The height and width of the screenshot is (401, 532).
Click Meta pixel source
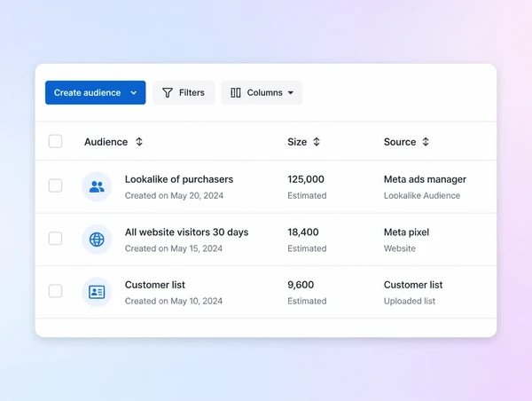coord(406,232)
